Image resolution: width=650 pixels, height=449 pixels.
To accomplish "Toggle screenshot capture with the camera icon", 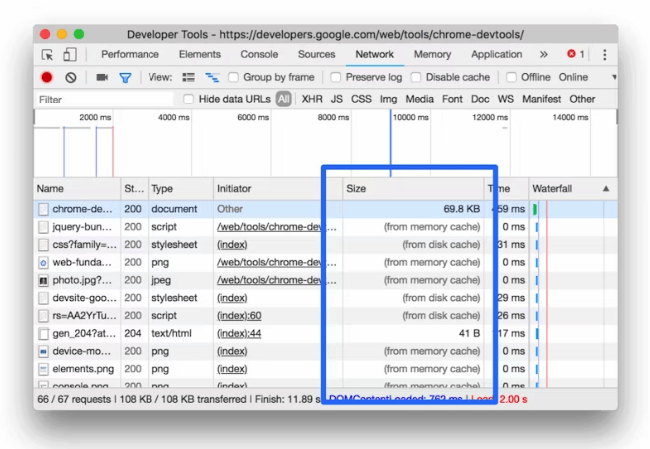I will click(x=102, y=77).
